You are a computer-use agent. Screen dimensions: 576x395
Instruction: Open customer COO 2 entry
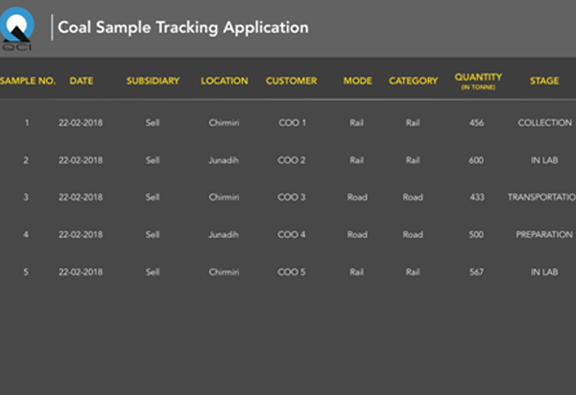click(x=291, y=160)
